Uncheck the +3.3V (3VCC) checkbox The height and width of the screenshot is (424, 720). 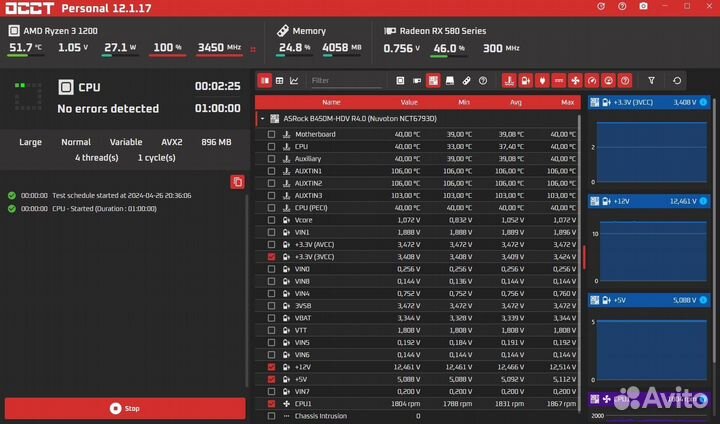pos(271,257)
